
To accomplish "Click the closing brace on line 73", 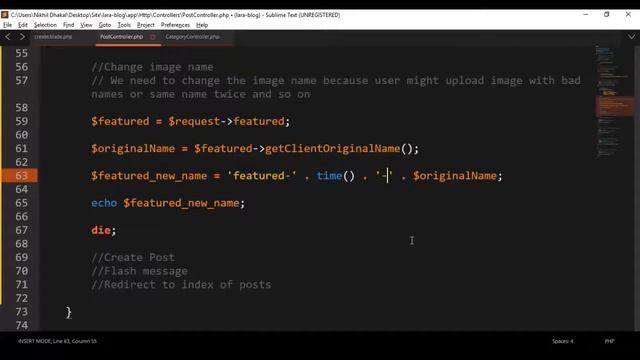I will [69, 312].
